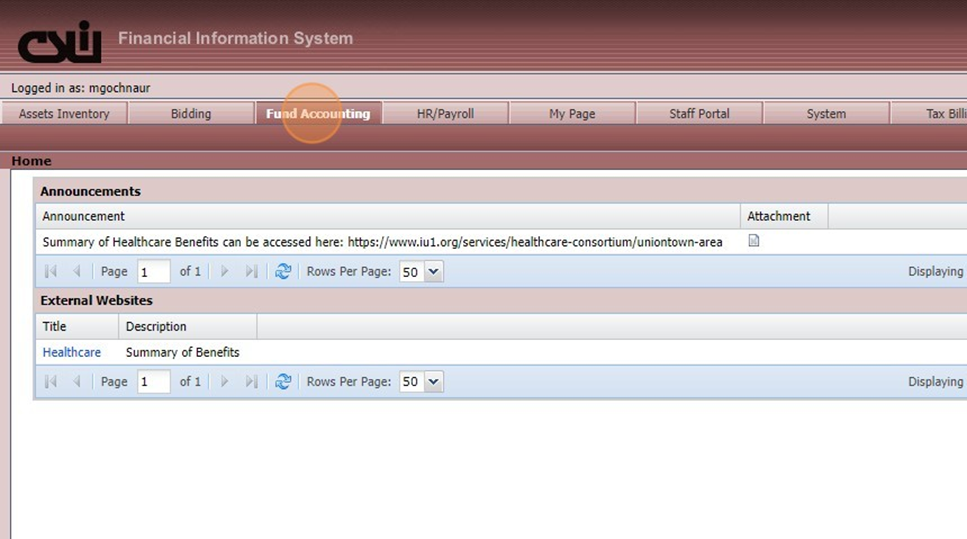
Task: Open the Fund Accounting menu tab
Action: [x=318, y=114]
